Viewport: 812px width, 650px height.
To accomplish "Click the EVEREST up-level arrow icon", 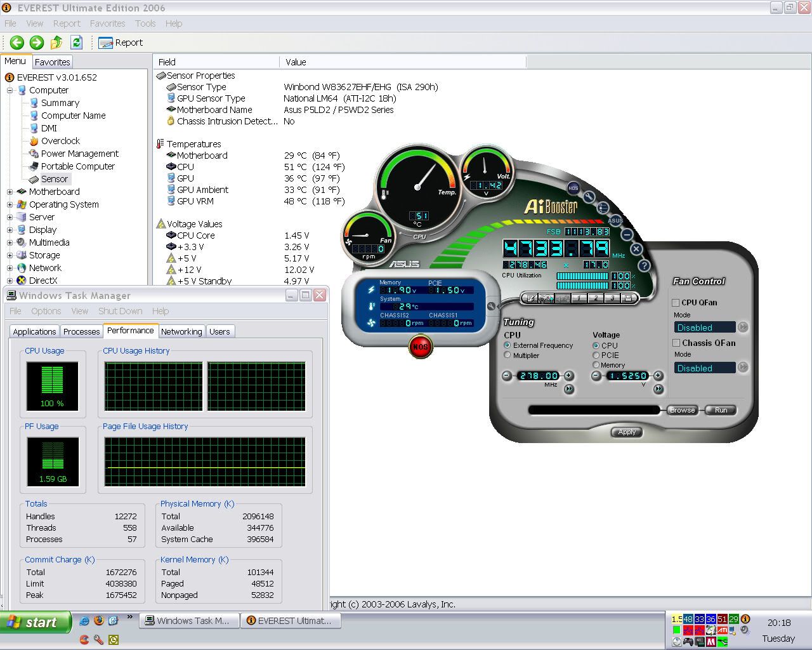I will coord(56,43).
